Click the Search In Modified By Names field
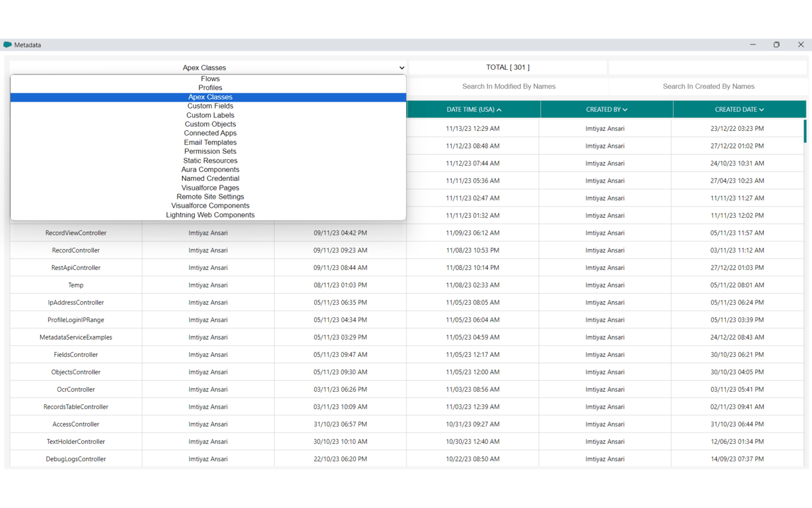812x508 pixels. [x=509, y=86]
